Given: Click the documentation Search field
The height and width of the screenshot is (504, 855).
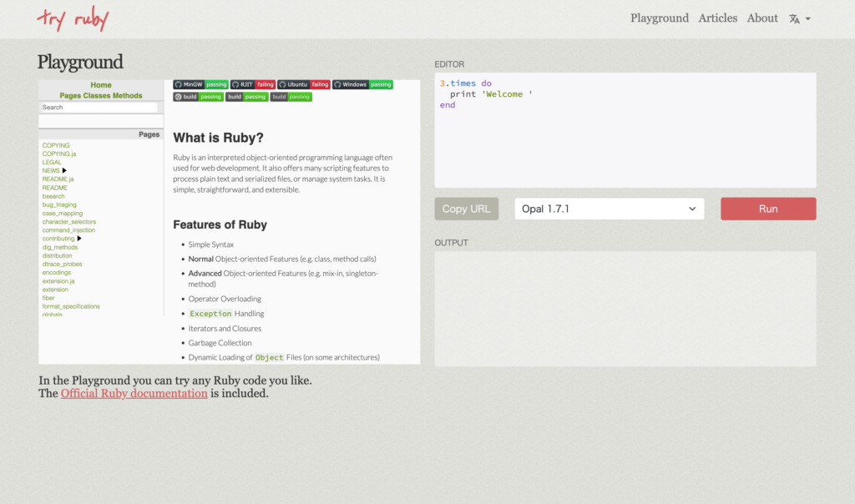Looking at the screenshot, I should point(99,108).
